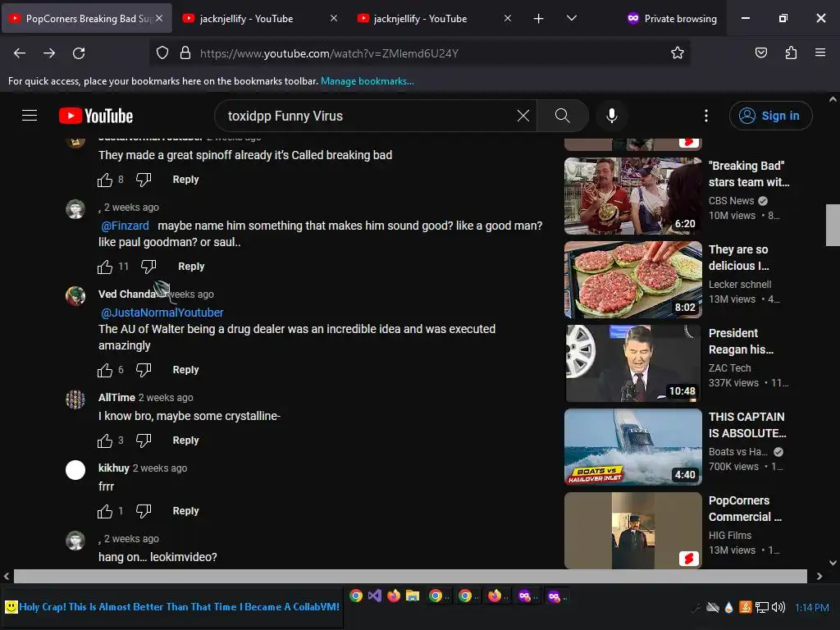The image size is (840, 630).
Task: Reply to AllTime's comment
Action: (x=185, y=441)
